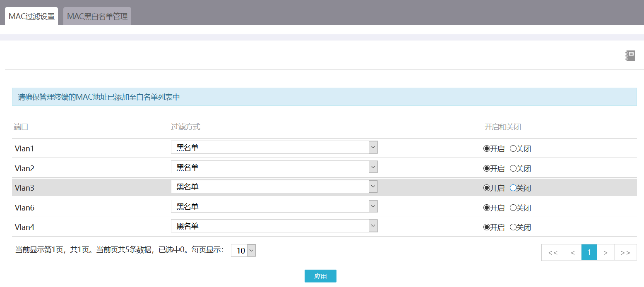
Task: Select 关闭 radio for Vlan1
Action: (x=513, y=149)
